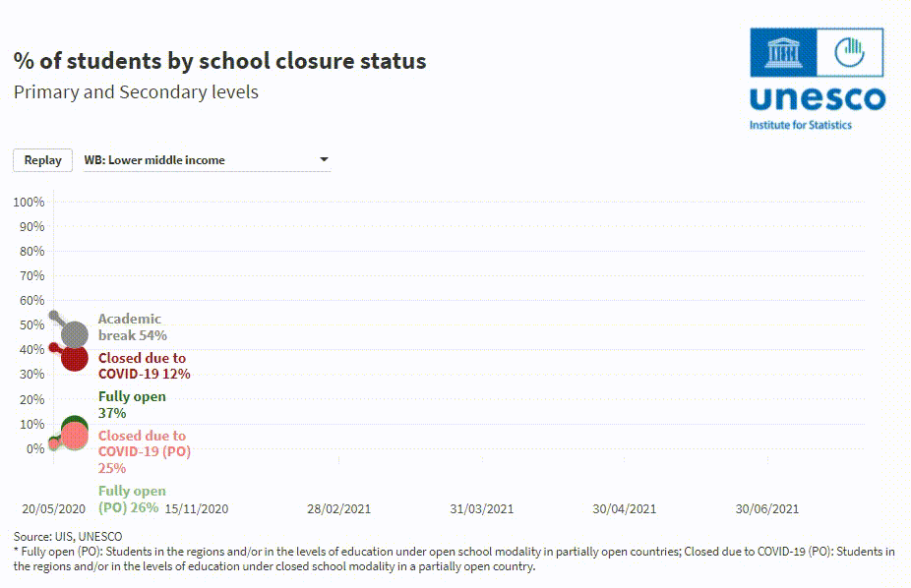Click the Fully open (PO) 26% label

coord(132,500)
